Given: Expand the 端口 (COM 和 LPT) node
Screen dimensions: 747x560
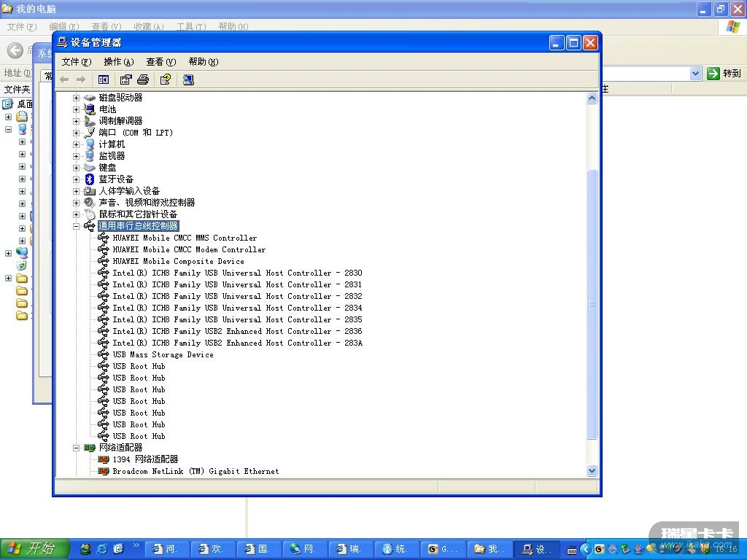Looking at the screenshot, I should pyautogui.click(x=76, y=133).
